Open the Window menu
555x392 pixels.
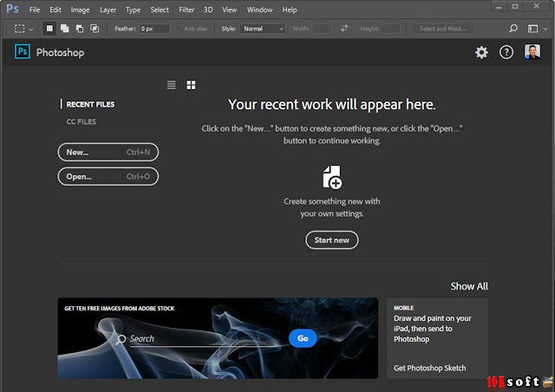coord(259,10)
